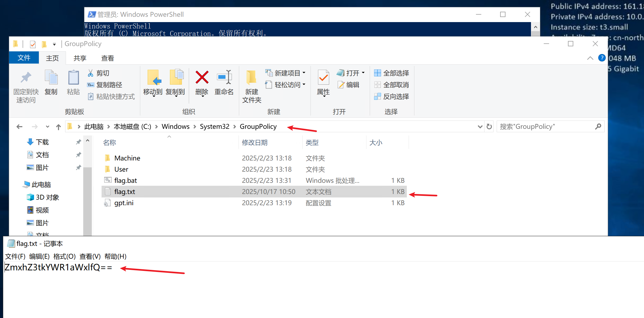Click the Cut scissors icon
This screenshot has width=644, height=318.
91,73
